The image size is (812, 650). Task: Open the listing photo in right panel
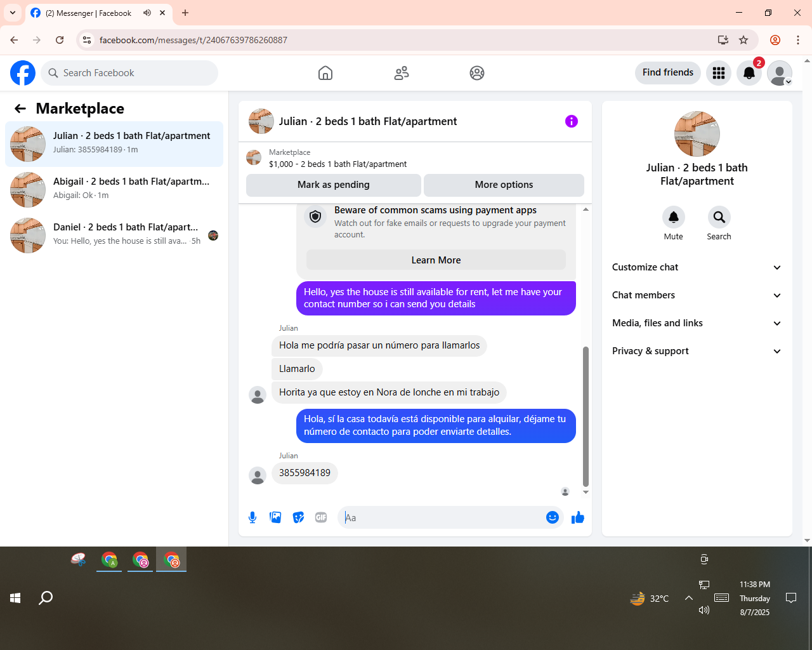[697, 134]
